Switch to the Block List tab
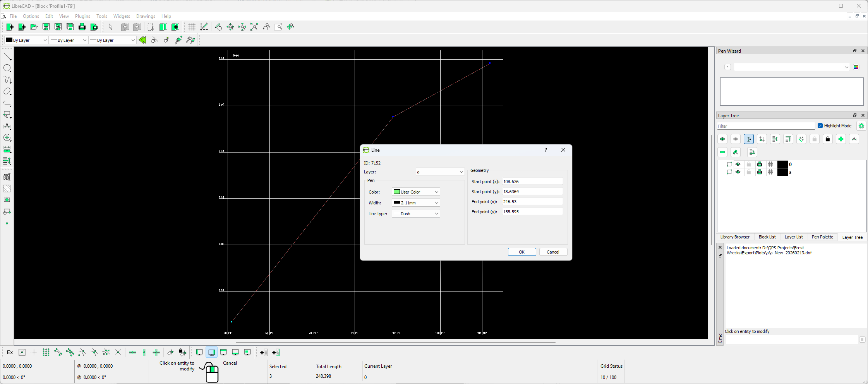 767,237
